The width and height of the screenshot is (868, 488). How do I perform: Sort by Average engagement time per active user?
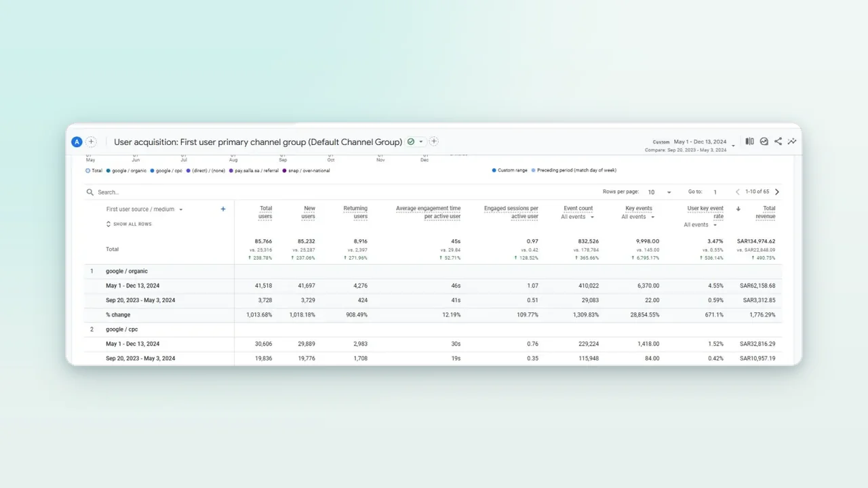[429, 213]
